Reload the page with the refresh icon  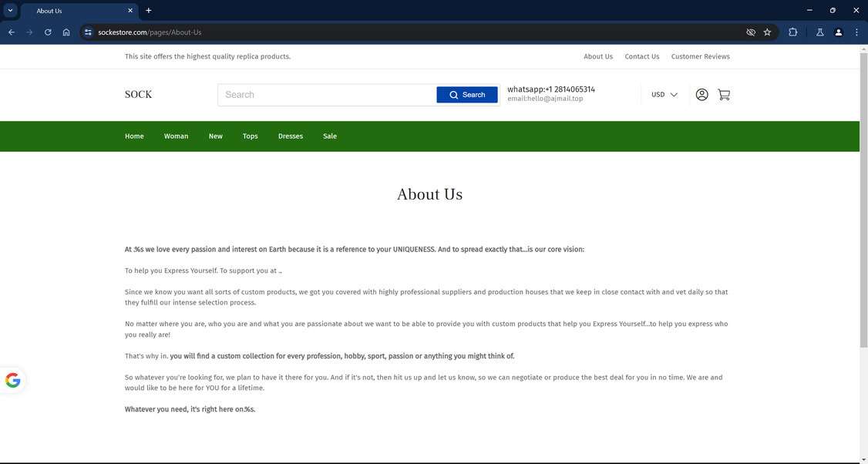point(47,32)
